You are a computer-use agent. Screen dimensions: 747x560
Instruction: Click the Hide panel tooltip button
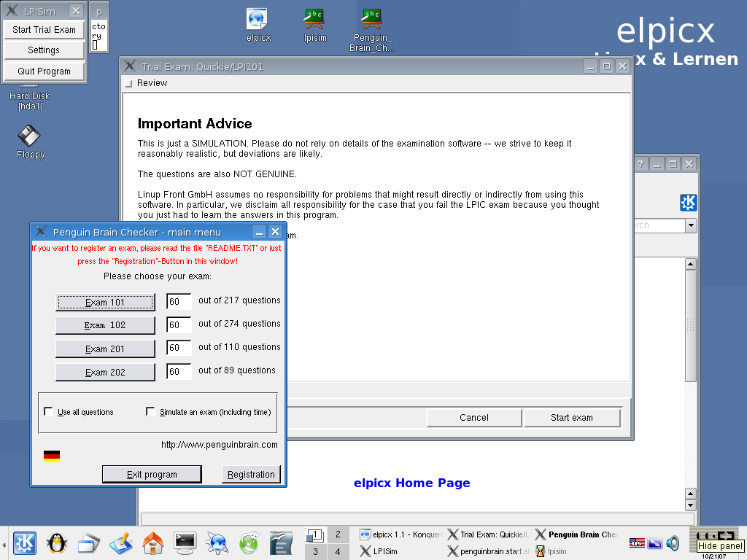719,546
